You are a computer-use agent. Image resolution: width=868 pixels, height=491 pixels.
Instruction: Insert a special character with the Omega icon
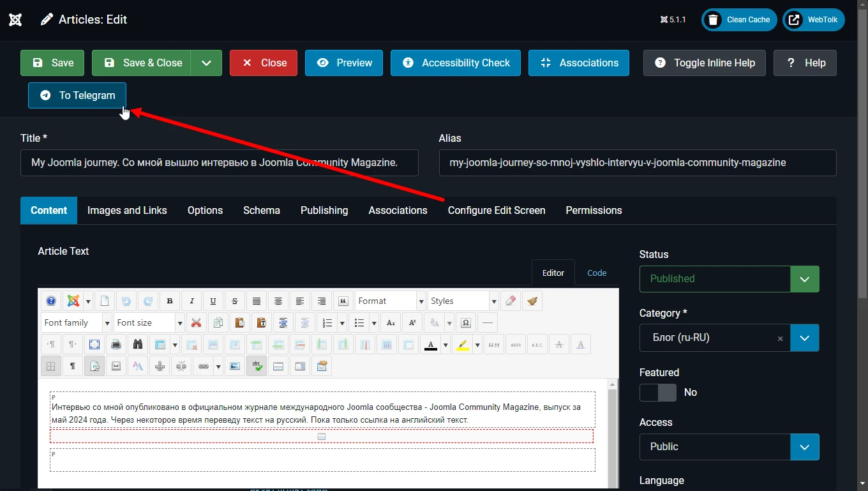pyautogui.click(x=465, y=322)
